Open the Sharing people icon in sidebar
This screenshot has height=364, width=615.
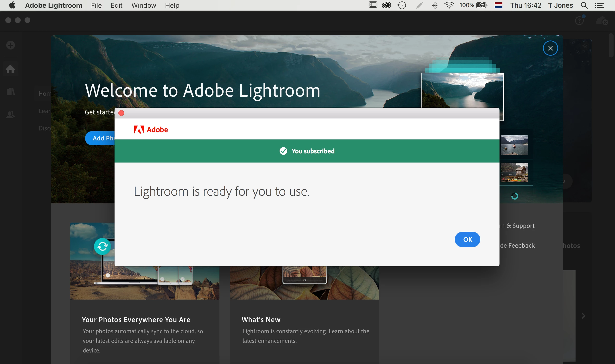click(11, 114)
